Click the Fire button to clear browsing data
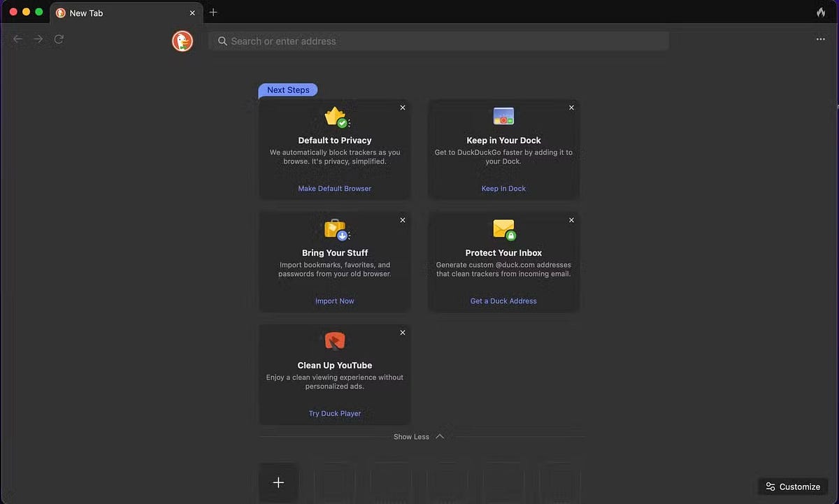The height and width of the screenshot is (504, 839). tap(821, 12)
